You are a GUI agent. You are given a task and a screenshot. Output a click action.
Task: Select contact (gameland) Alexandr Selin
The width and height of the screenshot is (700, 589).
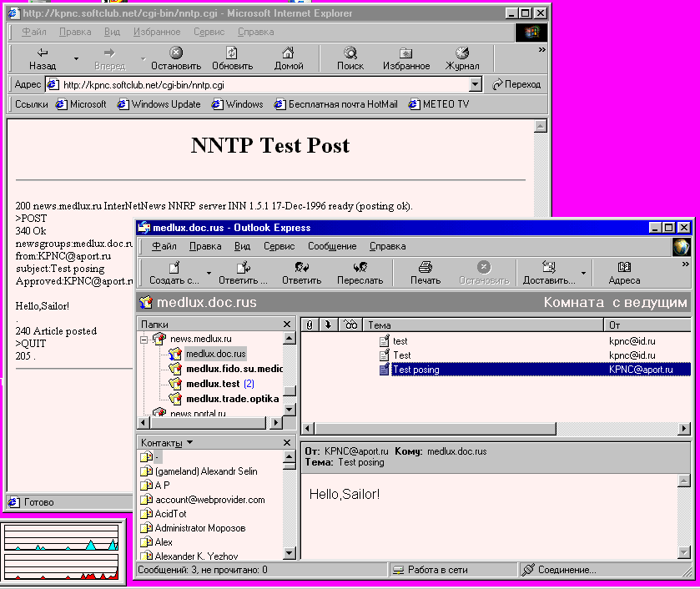(206, 471)
